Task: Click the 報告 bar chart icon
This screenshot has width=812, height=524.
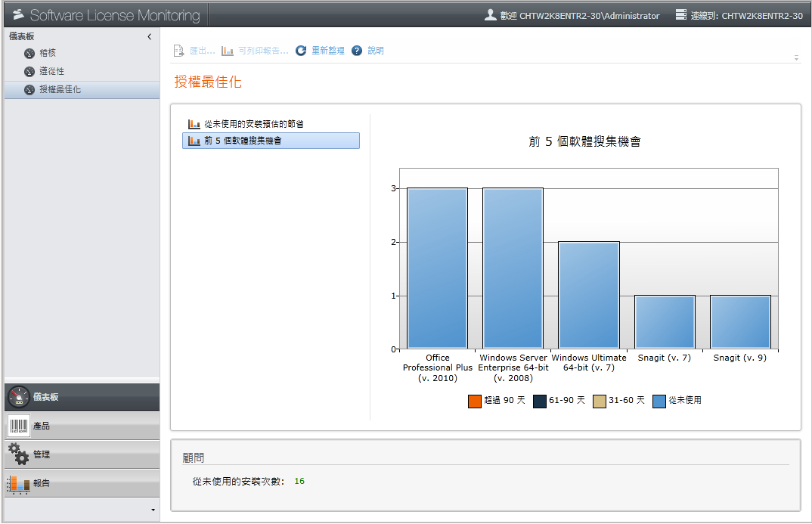Action: tap(19, 484)
